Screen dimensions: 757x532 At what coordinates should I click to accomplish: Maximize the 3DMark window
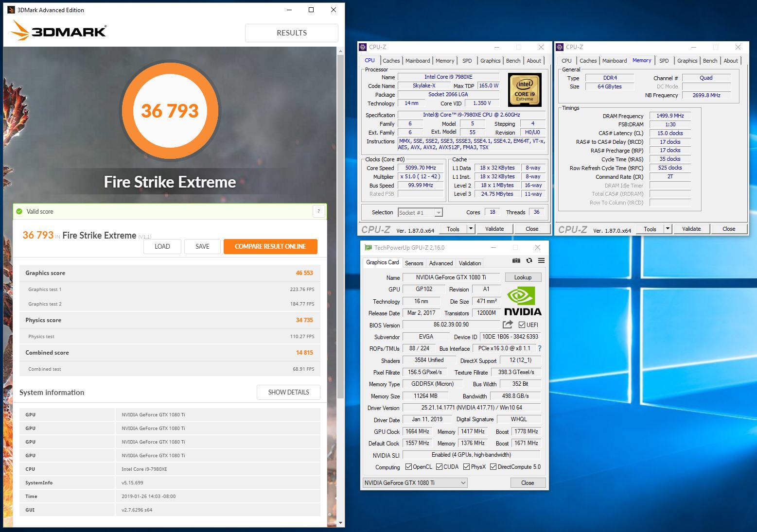[x=311, y=10]
